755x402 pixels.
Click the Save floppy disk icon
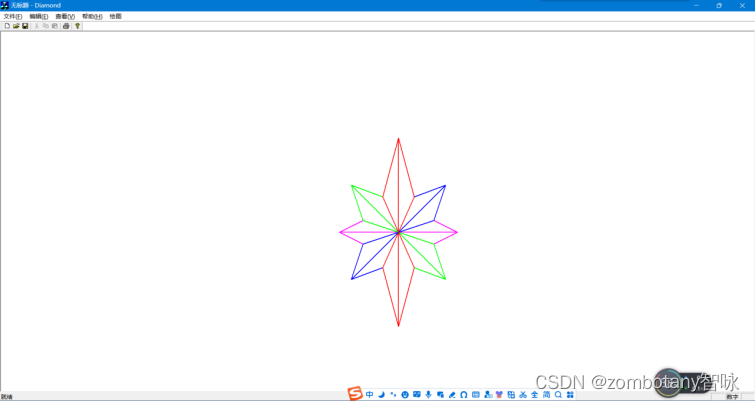pyautogui.click(x=25, y=26)
